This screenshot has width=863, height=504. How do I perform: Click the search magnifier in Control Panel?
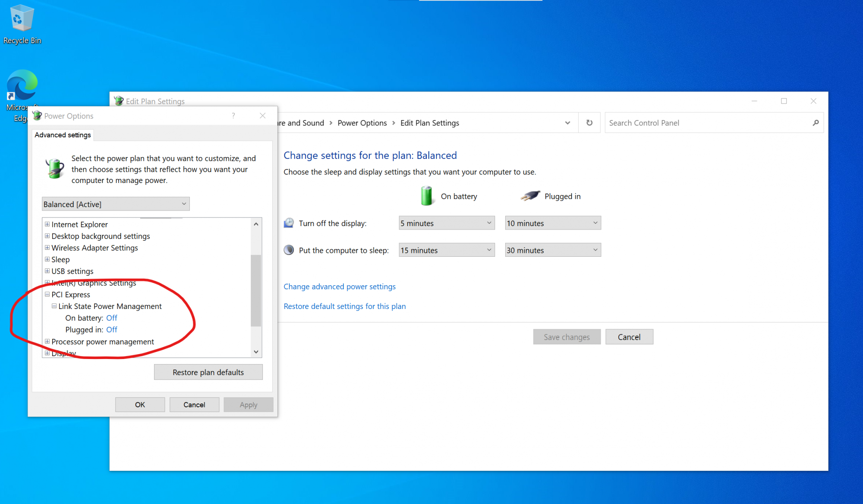coord(815,123)
